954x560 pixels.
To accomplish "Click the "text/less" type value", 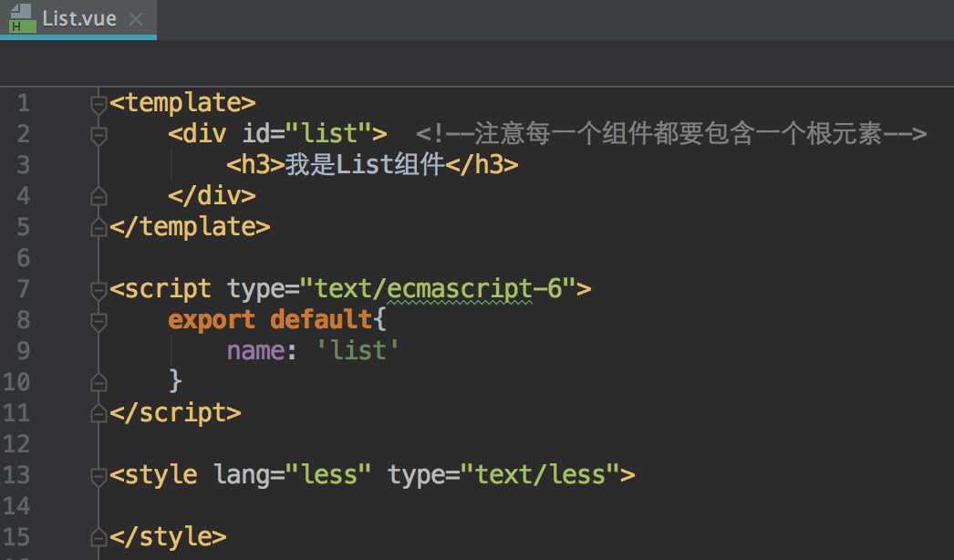I will pyautogui.click(x=540, y=475).
